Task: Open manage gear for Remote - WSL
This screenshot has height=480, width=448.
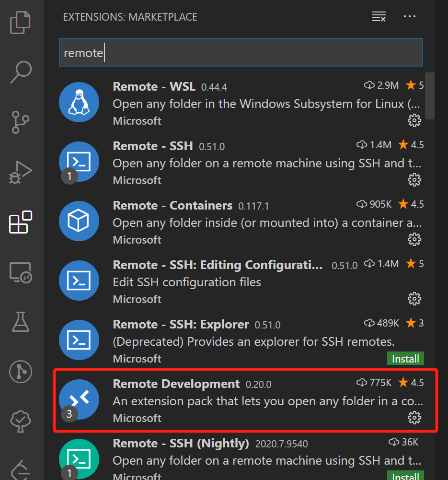Action: tap(414, 121)
